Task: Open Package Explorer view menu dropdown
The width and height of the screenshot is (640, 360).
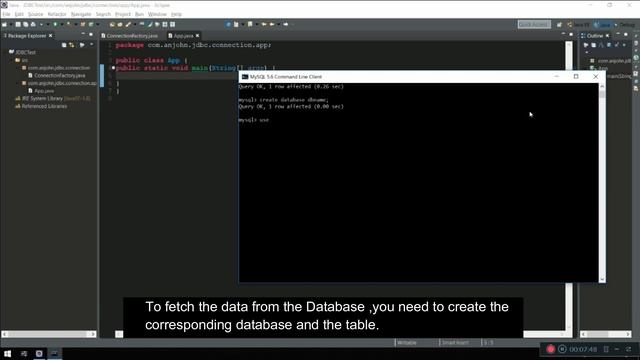Action: pos(91,45)
